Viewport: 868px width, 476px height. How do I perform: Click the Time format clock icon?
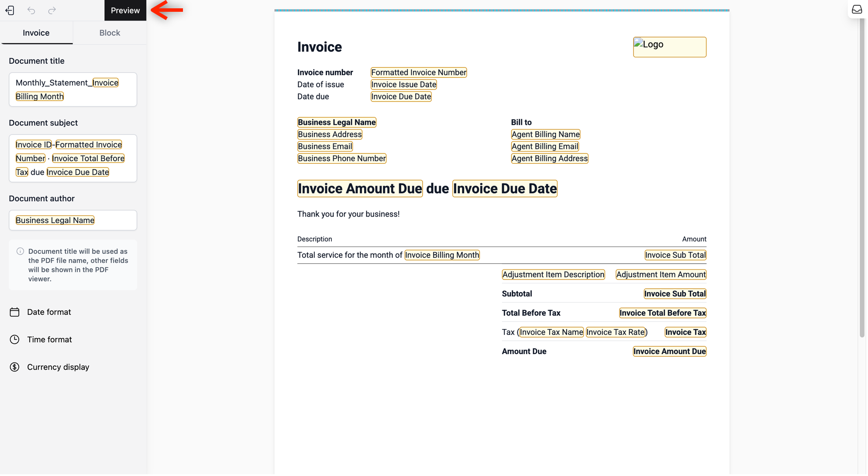click(14, 340)
